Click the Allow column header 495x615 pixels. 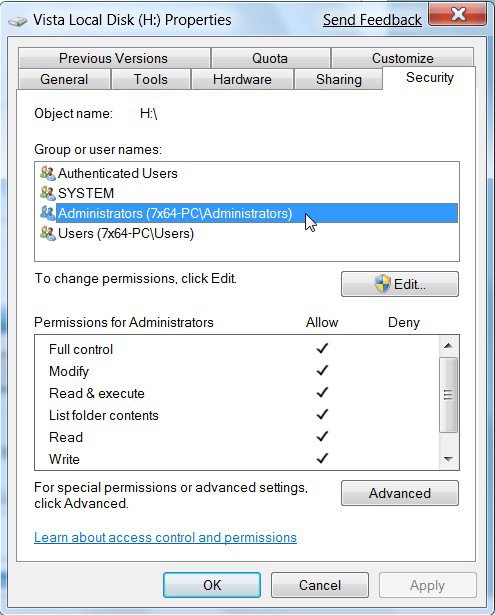[x=322, y=322]
